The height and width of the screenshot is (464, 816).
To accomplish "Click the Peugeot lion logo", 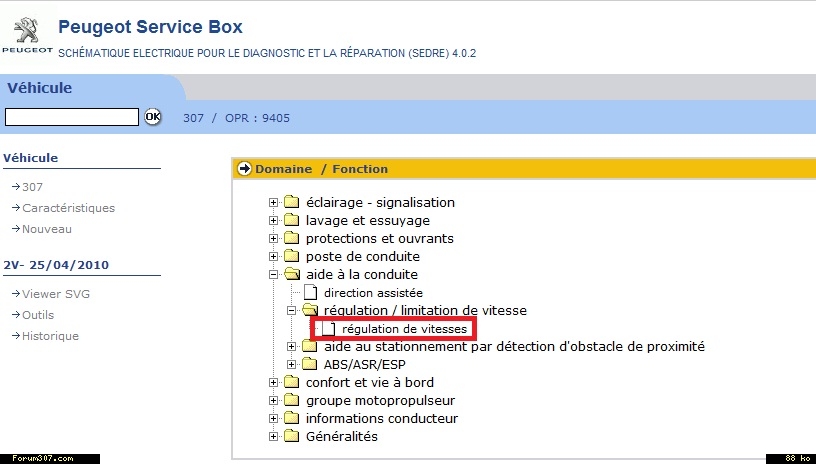I will click(27, 30).
